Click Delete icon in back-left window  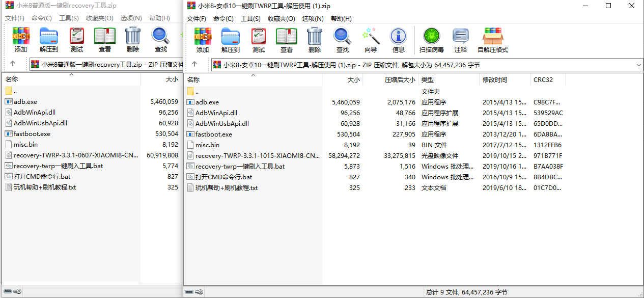133,40
